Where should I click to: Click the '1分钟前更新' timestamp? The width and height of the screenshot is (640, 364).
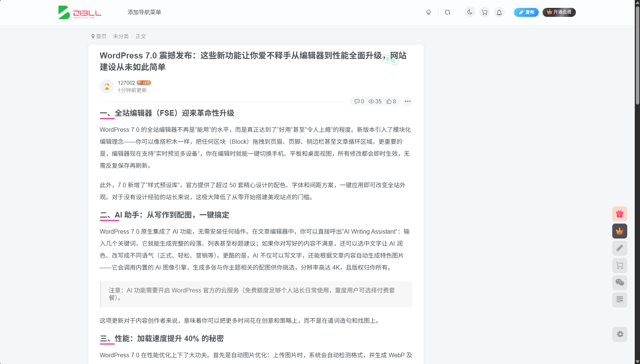click(132, 90)
